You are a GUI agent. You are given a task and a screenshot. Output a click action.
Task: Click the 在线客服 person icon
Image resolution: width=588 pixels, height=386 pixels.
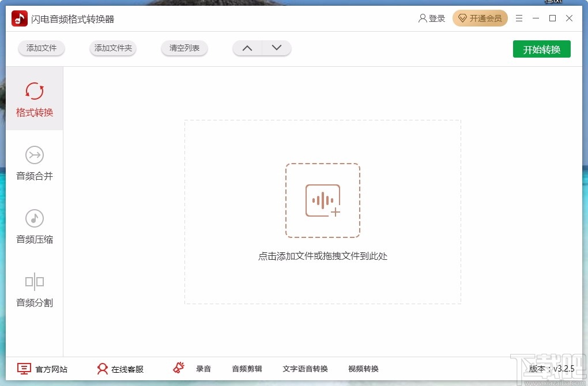[x=102, y=369]
